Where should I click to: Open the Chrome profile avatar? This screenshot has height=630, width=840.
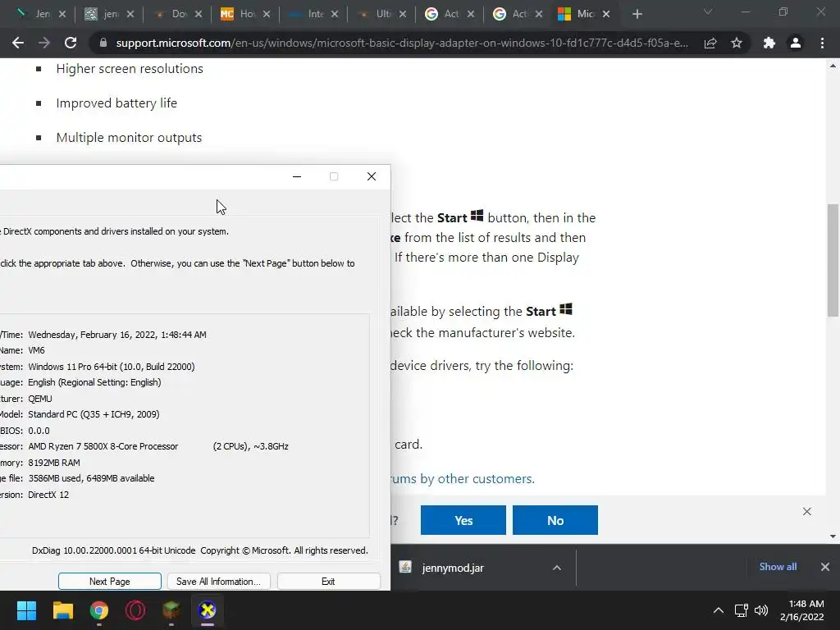pos(796,43)
